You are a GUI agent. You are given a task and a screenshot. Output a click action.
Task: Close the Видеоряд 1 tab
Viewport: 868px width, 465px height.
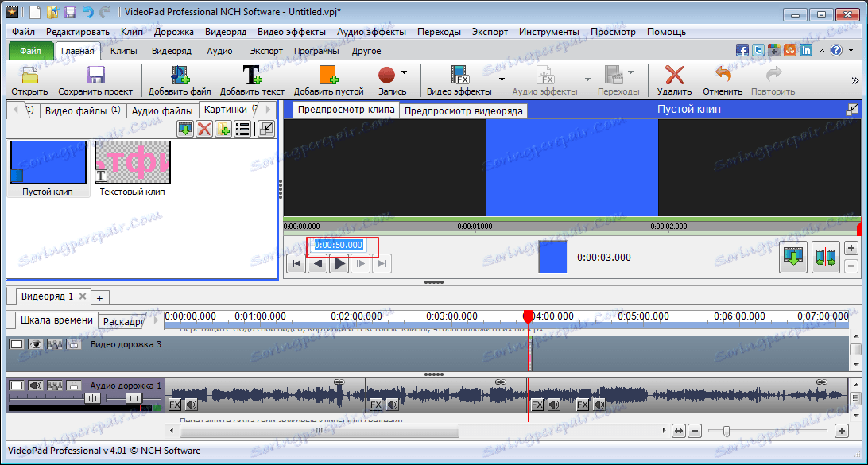(83, 296)
